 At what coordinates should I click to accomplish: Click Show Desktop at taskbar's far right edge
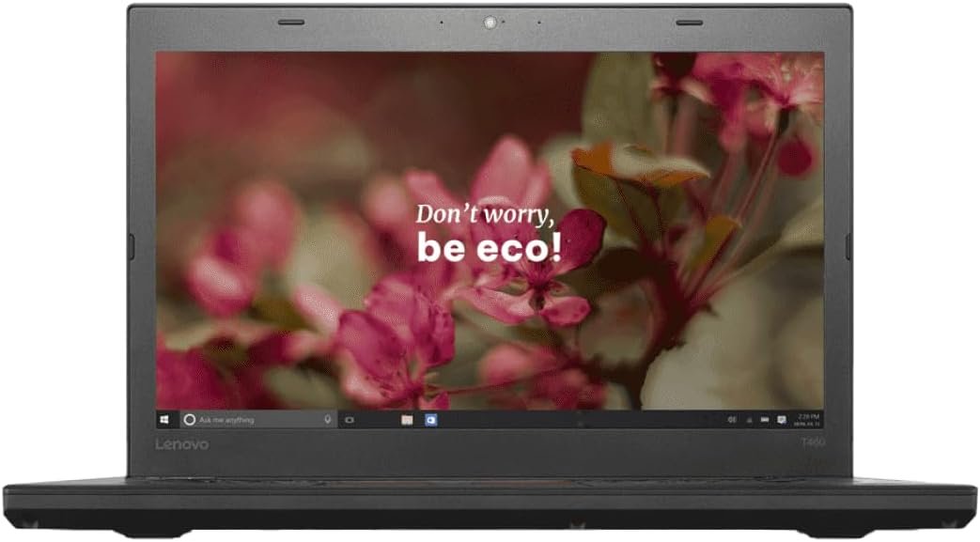coord(822,419)
